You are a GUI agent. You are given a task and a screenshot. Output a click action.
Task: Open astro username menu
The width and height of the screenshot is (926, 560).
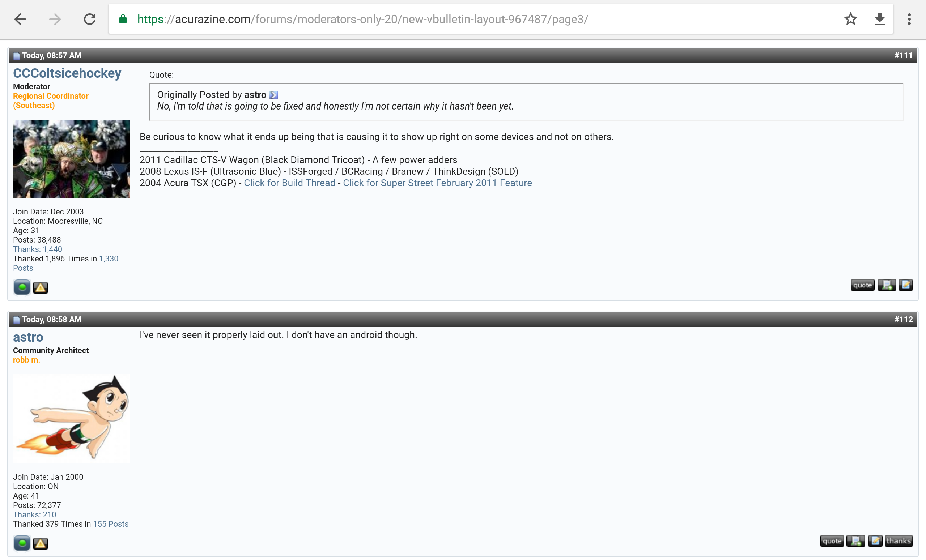pos(28,337)
